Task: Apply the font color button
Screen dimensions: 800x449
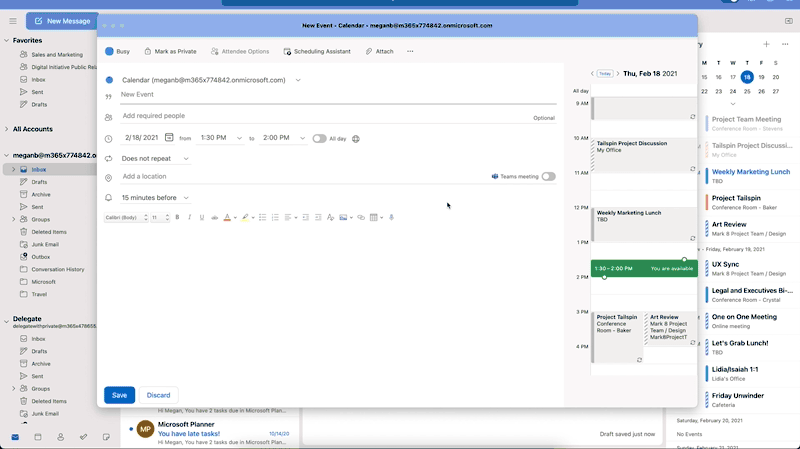Action: (227, 217)
